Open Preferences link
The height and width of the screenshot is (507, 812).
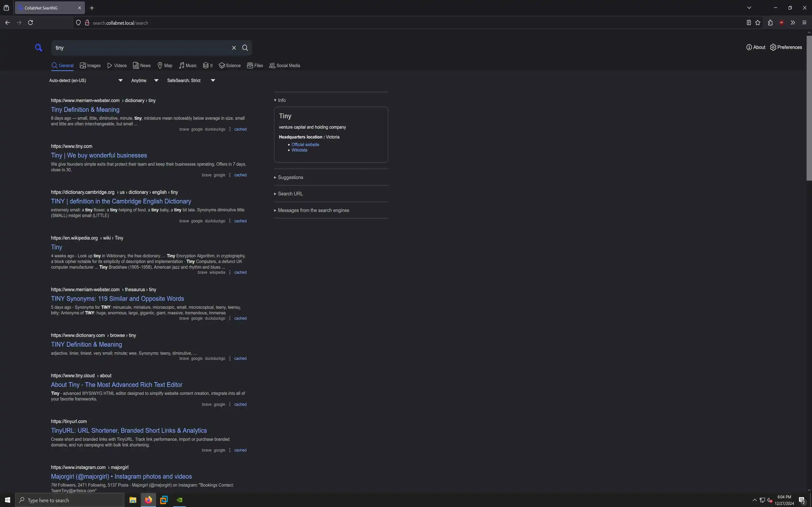pos(786,47)
